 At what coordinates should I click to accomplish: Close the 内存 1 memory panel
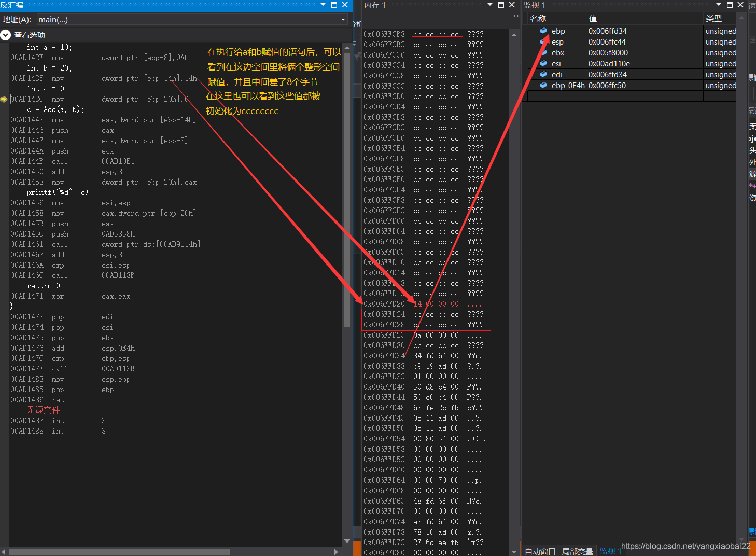pyautogui.click(x=512, y=5)
